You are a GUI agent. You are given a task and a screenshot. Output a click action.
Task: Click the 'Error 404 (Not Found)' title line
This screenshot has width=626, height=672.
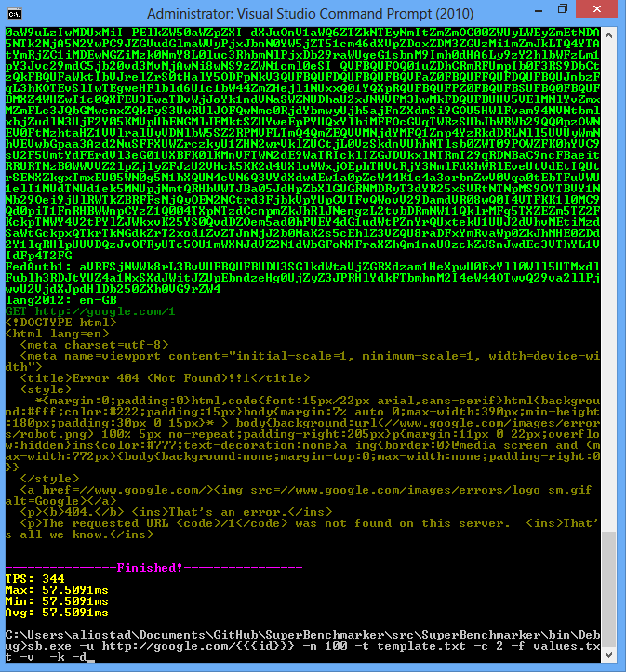[165, 378]
